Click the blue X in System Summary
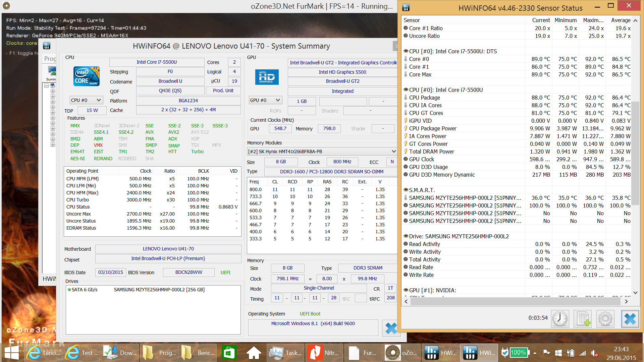644x362 pixels. pyautogui.click(x=391, y=328)
